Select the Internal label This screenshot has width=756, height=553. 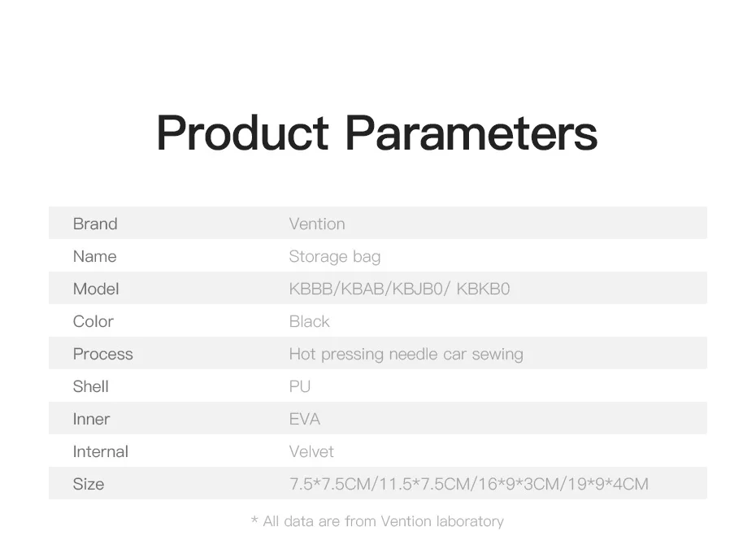click(100, 451)
